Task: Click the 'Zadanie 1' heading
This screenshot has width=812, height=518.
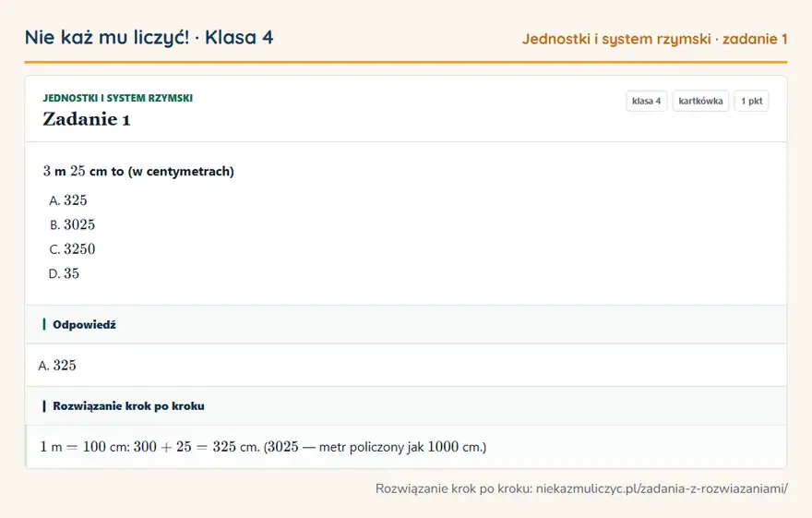Action: pos(87,119)
